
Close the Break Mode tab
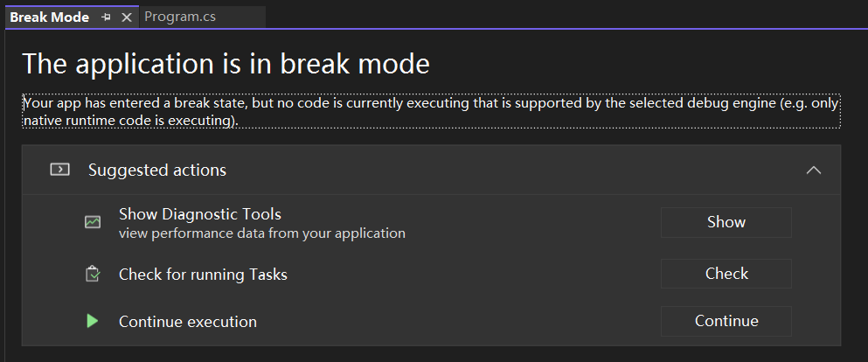[127, 17]
